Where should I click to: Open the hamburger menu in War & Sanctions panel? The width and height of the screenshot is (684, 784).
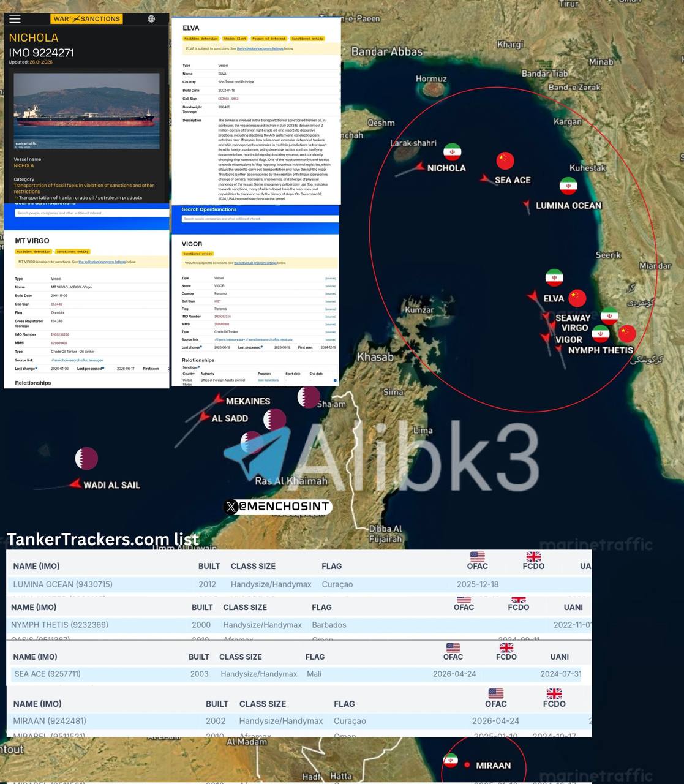click(x=15, y=19)
